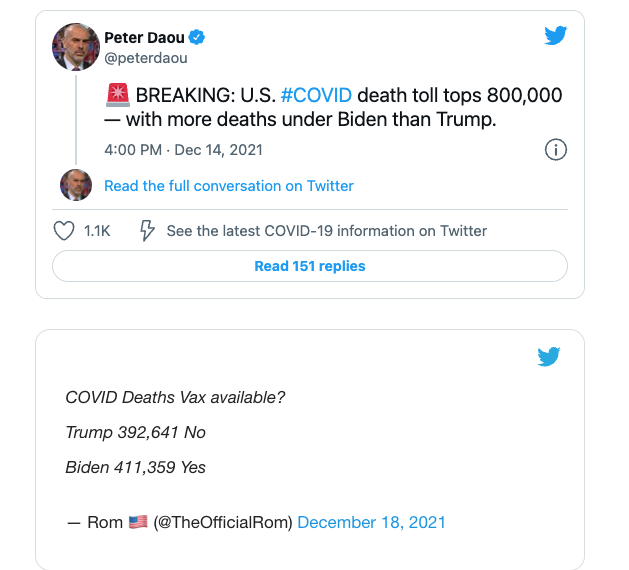Open the December 18, 2021 date link
Screen dimensions: 629x570
371,522
